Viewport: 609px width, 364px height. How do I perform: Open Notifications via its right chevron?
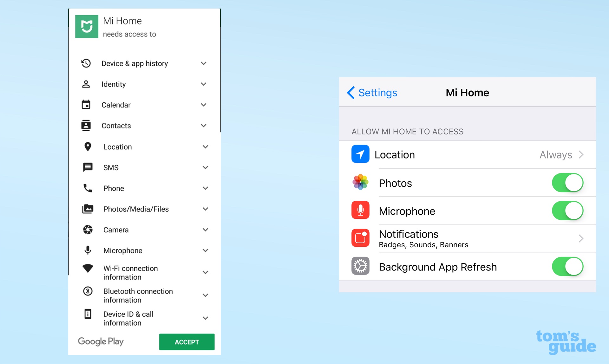point(581,238)
